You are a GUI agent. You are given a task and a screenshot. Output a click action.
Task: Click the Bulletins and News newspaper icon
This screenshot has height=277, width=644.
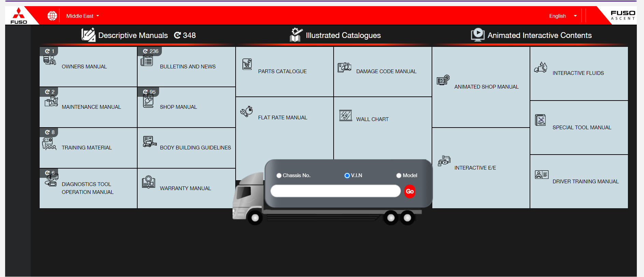(146, 61)
